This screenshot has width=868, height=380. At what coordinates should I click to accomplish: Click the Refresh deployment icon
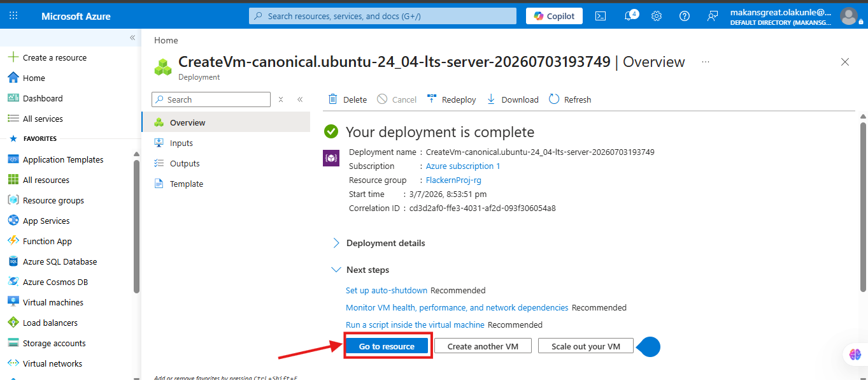pyautogui.click(x=554, y=99)
